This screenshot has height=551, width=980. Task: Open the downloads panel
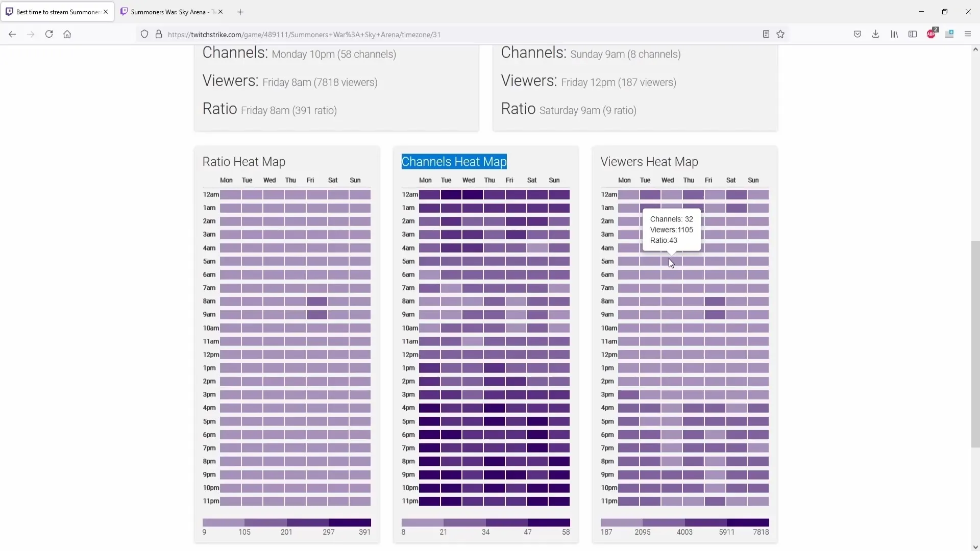click(x=876, y=34)
